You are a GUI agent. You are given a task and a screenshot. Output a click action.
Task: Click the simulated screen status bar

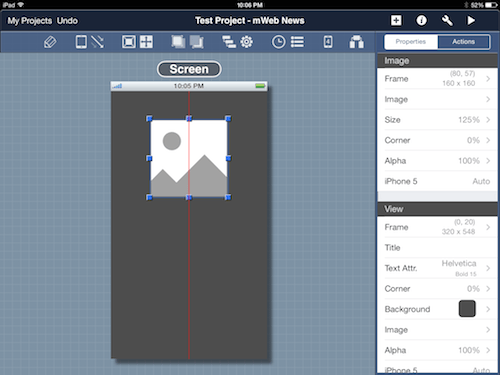(189, 86)
